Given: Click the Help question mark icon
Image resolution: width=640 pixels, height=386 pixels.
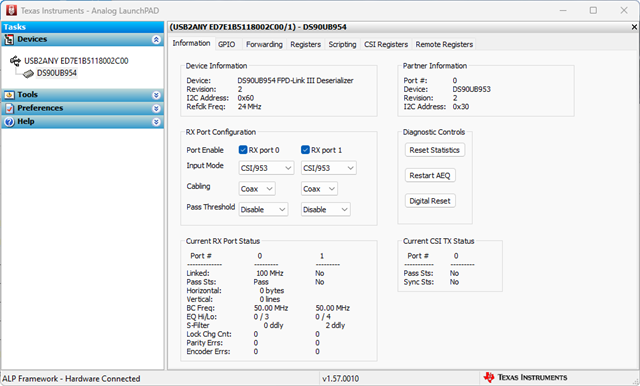Looking at the screenshot, I should (9, 122).
